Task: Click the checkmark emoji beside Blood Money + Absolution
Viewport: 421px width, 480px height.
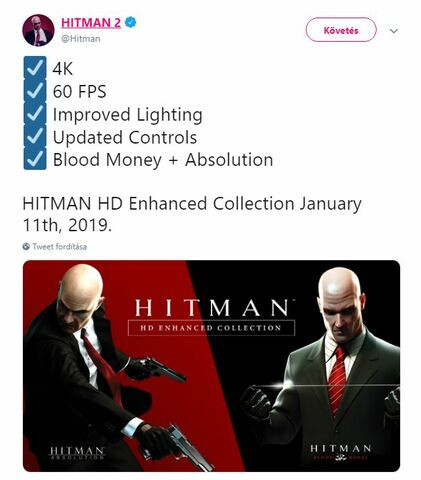Action: 35,159
